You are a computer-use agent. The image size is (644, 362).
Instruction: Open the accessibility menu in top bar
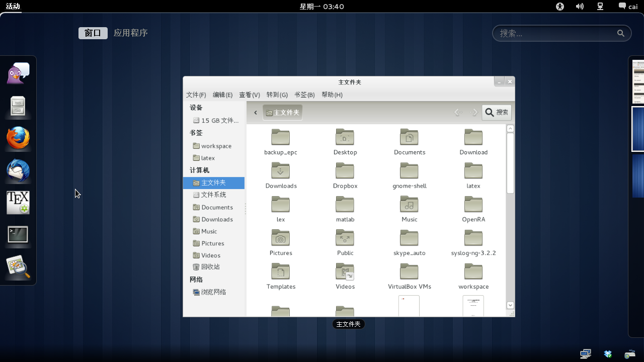point(560,7)
